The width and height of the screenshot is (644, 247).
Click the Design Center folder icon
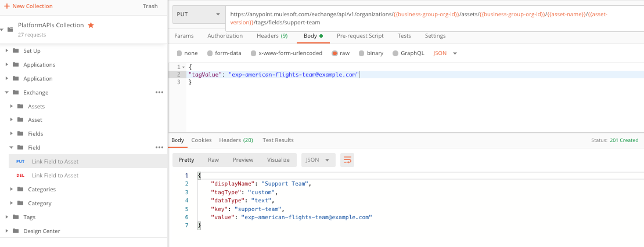point(16,231)
